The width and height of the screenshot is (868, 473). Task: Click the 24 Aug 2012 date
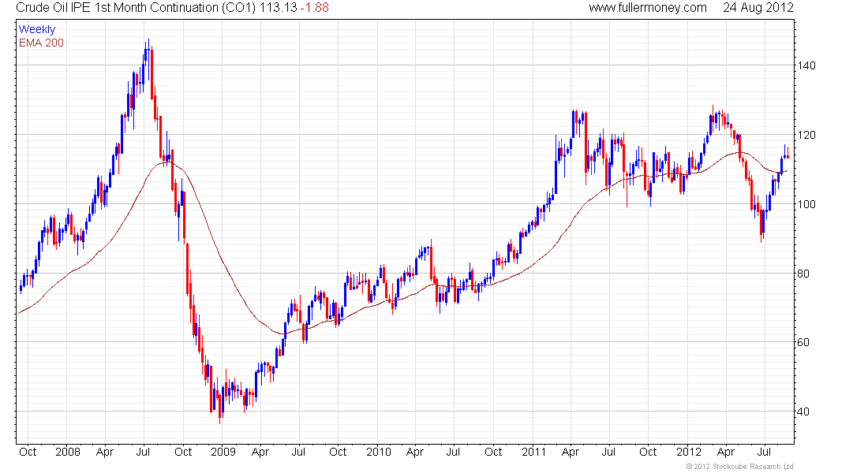click(758, 8)
